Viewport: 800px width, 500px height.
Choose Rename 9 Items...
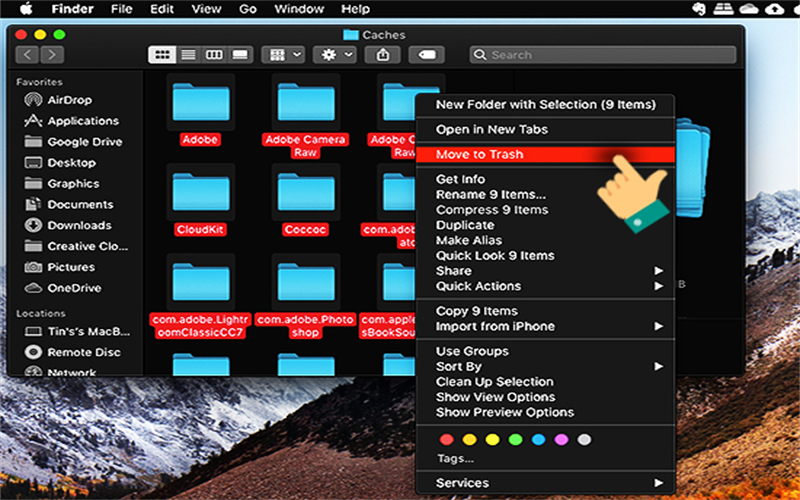click(x=545, y=195)
